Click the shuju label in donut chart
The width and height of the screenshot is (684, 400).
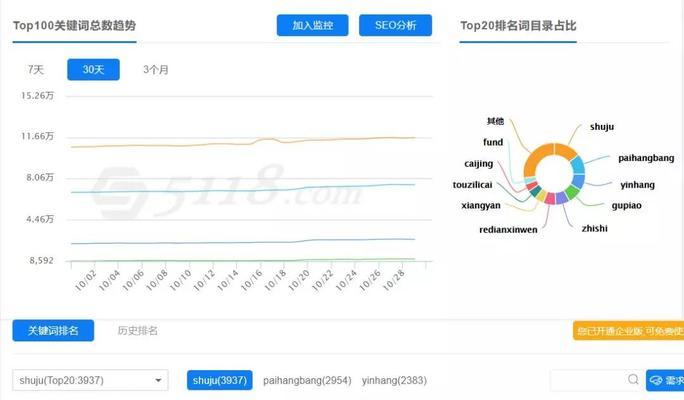(x=602, y=126)
